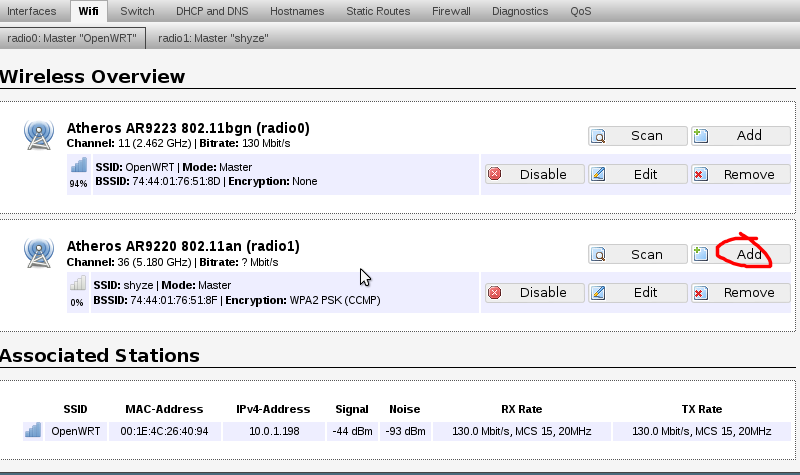This screenshot has width=800, height=475.
Task: Open the Firewall tab
Action: point(451,11)
